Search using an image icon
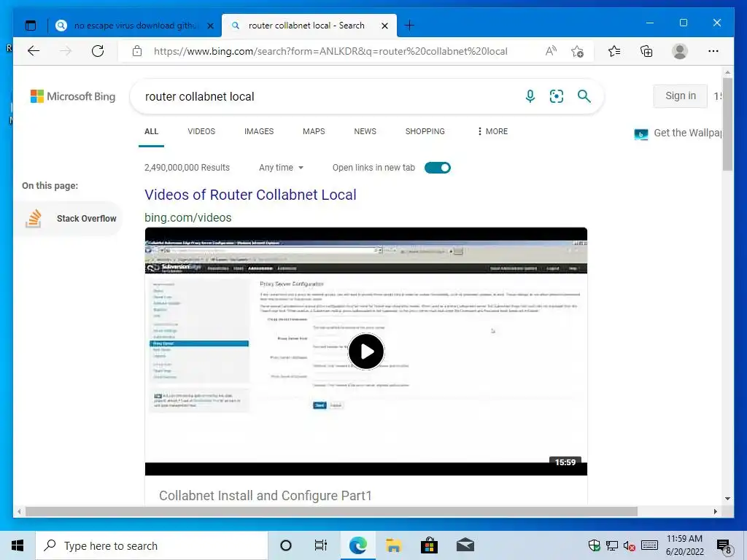This screenshot has height=560, width=747. coord(557,96)
